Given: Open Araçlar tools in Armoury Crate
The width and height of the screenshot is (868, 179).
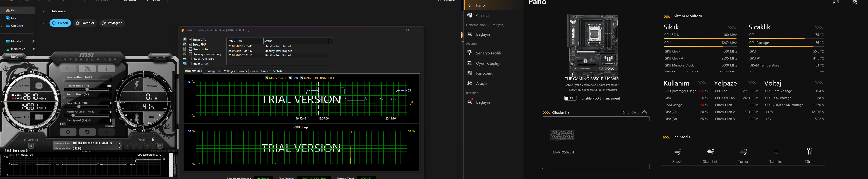Looking at the screenshot, I should tap(494, 83).
